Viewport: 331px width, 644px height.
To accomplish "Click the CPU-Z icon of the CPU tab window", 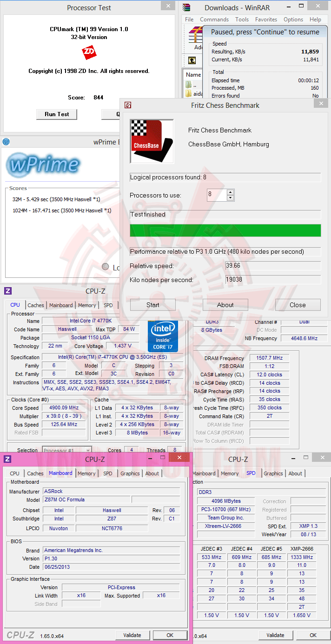I will coord(7,291).
